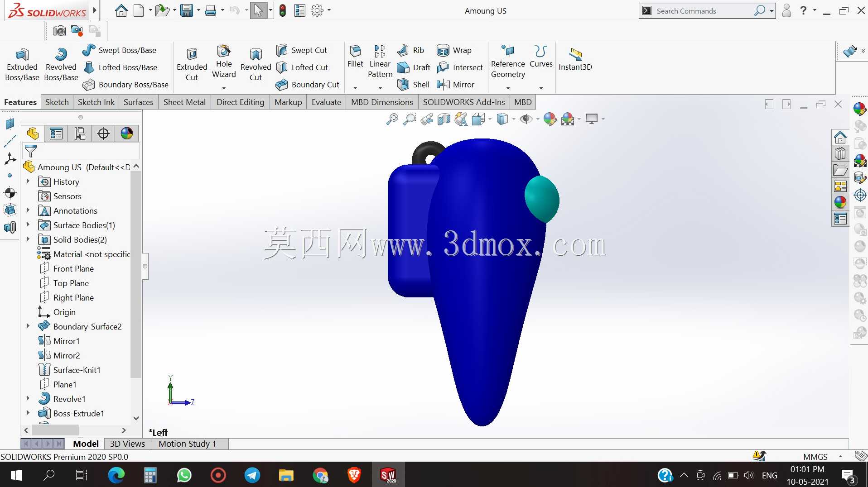Use the Wrap feature

pyautogui.click(x=454, y=50)
